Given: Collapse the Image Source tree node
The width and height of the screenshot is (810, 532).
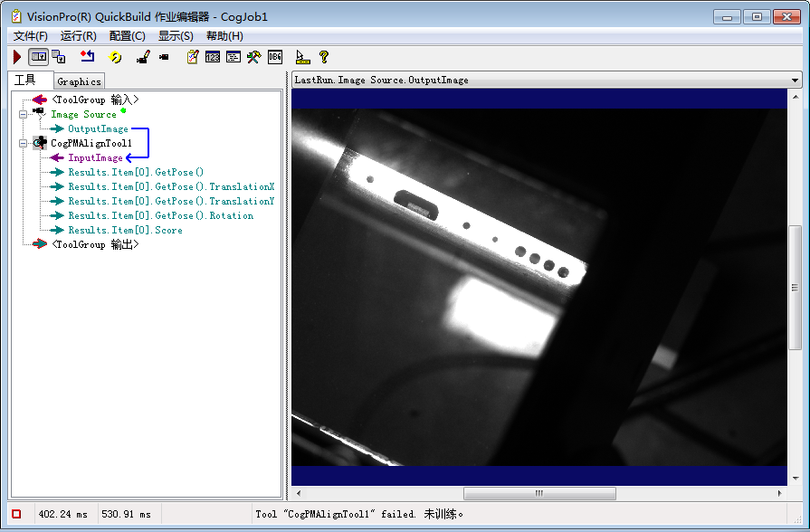Looking at the screenshot, I should pyautogui.click(x=23, y=115).
